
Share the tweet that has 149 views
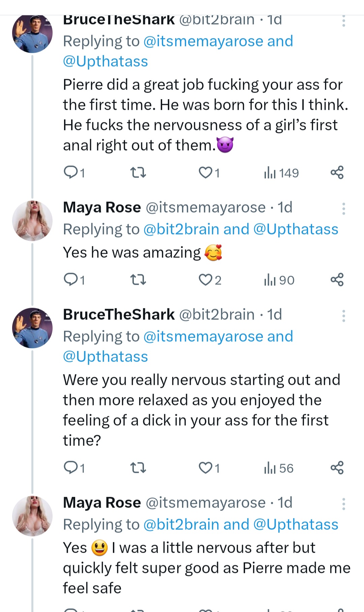337,173
